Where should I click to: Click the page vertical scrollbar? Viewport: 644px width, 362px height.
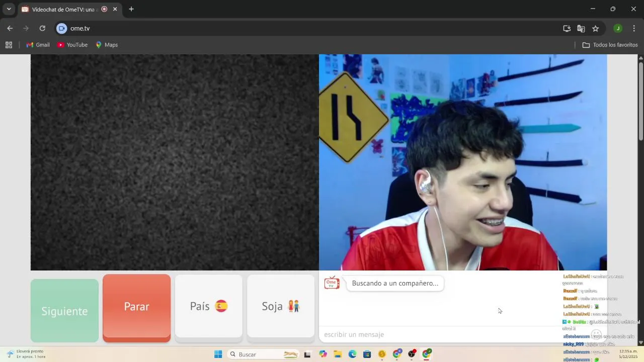click(x=640, y=101)
